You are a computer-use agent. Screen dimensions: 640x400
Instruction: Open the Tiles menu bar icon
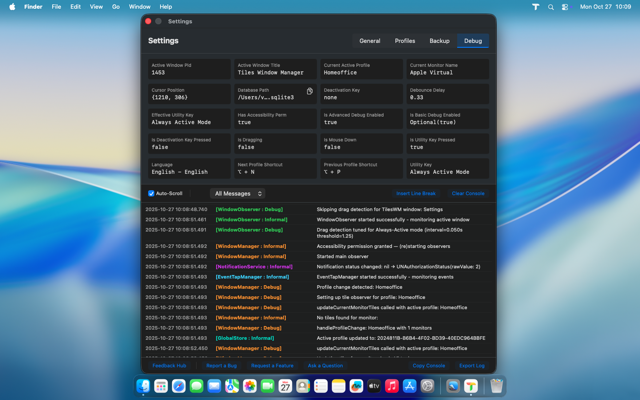pyautogui.click(x=536, y=7)
